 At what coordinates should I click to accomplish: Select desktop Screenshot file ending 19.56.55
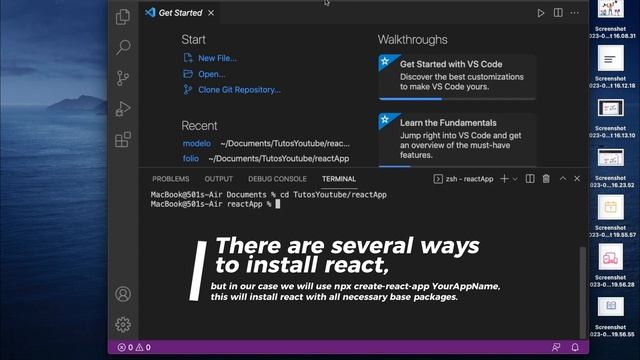[611, 317]
